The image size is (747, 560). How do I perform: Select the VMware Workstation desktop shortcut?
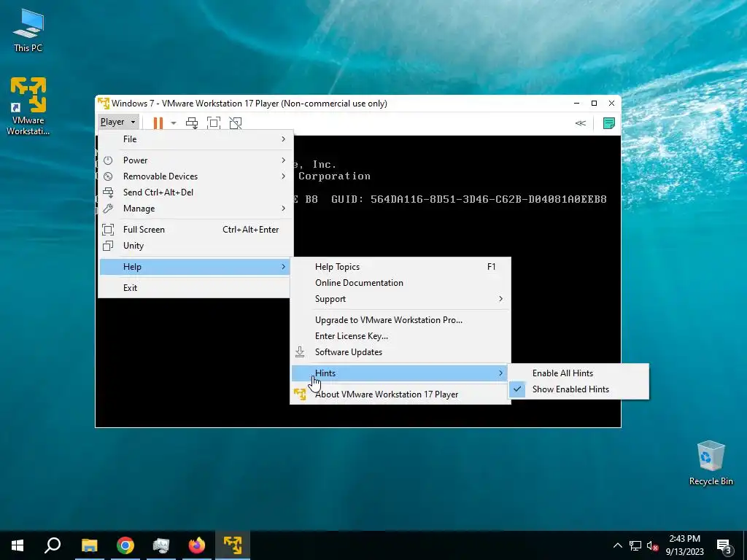point(28,106)
